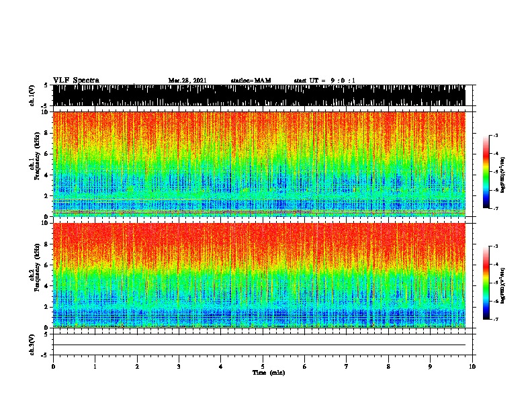Click the "5" tick on ch.1(V) axis
The width and height of the screenshot is (532, 411).
tap(46, 85)
